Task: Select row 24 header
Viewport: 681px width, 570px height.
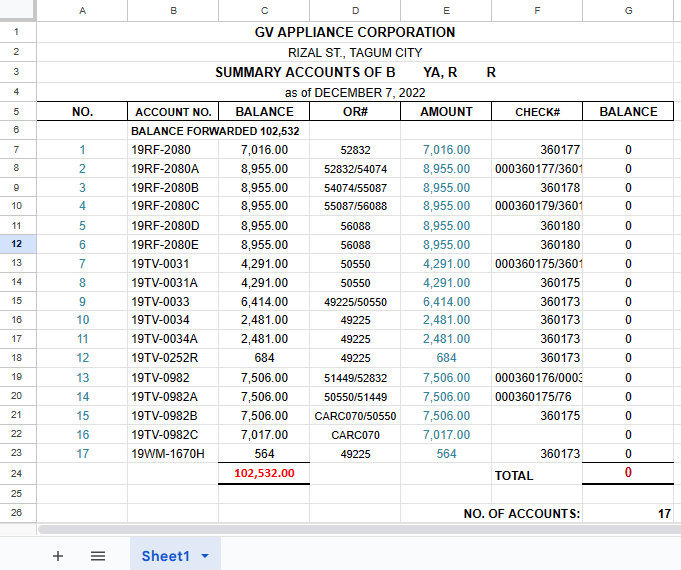Action: (x=18, y=473)
